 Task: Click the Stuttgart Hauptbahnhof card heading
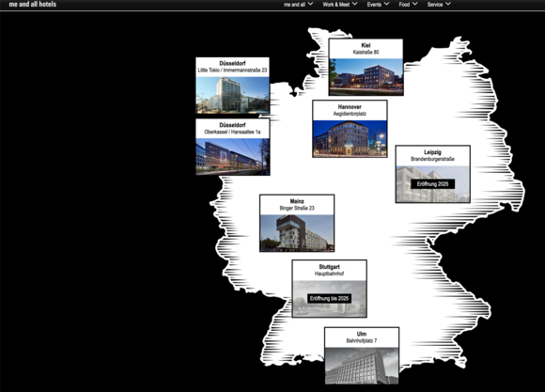click(329, 270)
